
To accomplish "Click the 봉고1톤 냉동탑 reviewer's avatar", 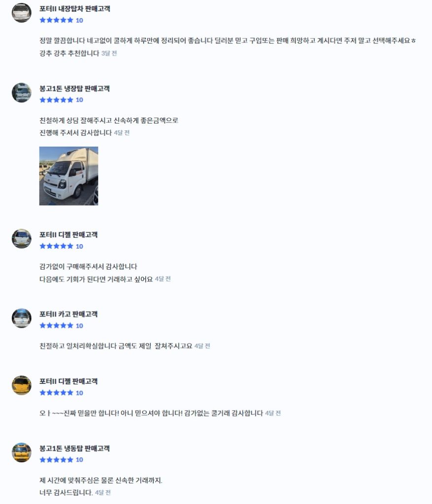I will [22, 452].
